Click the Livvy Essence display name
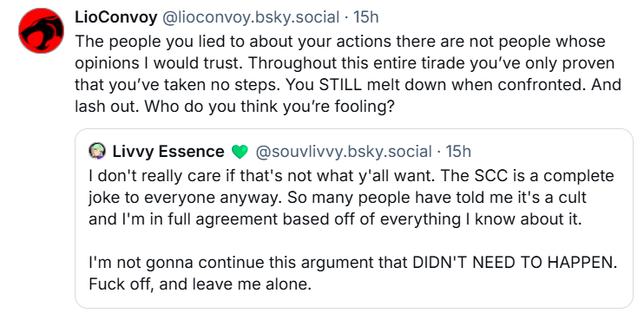Image resolution: width=644 pixels, height=313 pixels. point(168,152)
